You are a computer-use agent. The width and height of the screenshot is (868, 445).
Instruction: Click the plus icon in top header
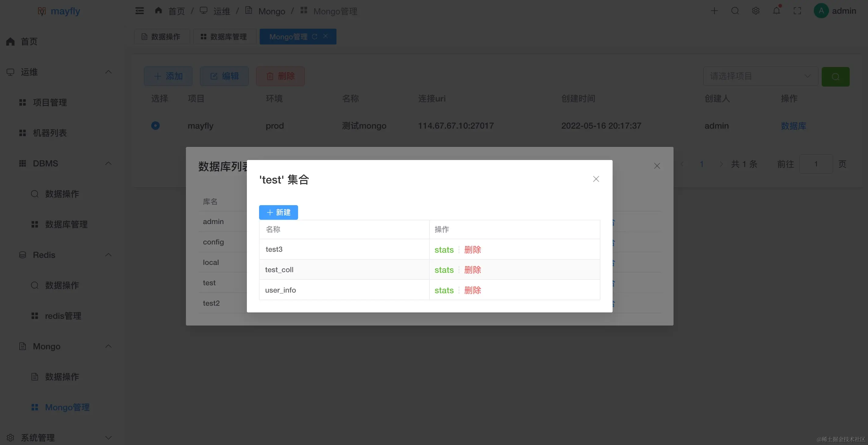(714, 11)
